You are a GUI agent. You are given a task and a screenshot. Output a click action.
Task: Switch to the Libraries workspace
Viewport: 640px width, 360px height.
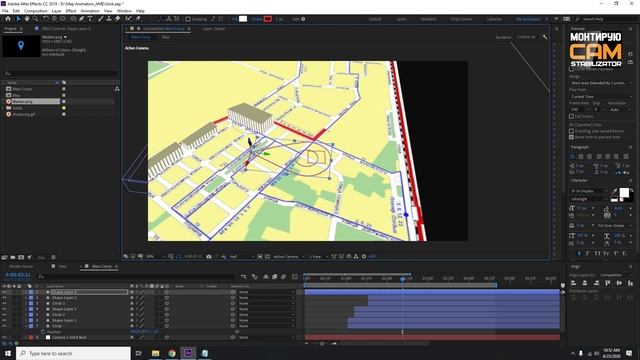point(494,19)
